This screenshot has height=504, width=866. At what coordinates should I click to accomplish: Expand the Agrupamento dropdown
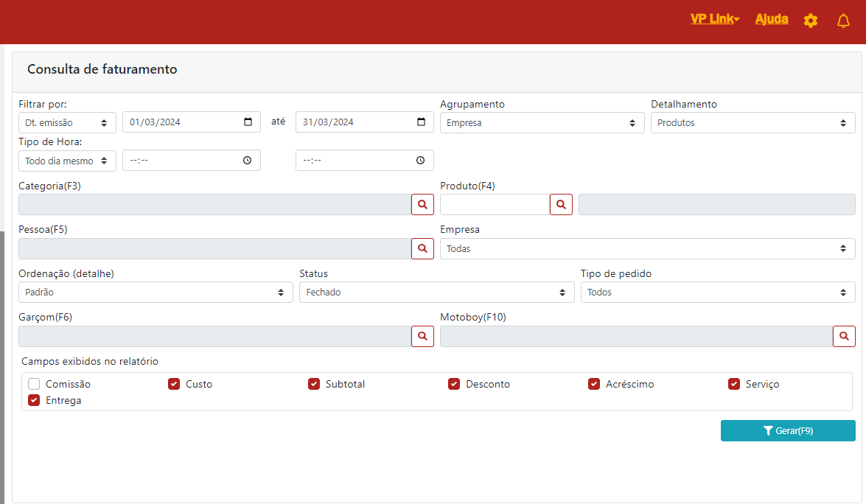coord(542,123)
